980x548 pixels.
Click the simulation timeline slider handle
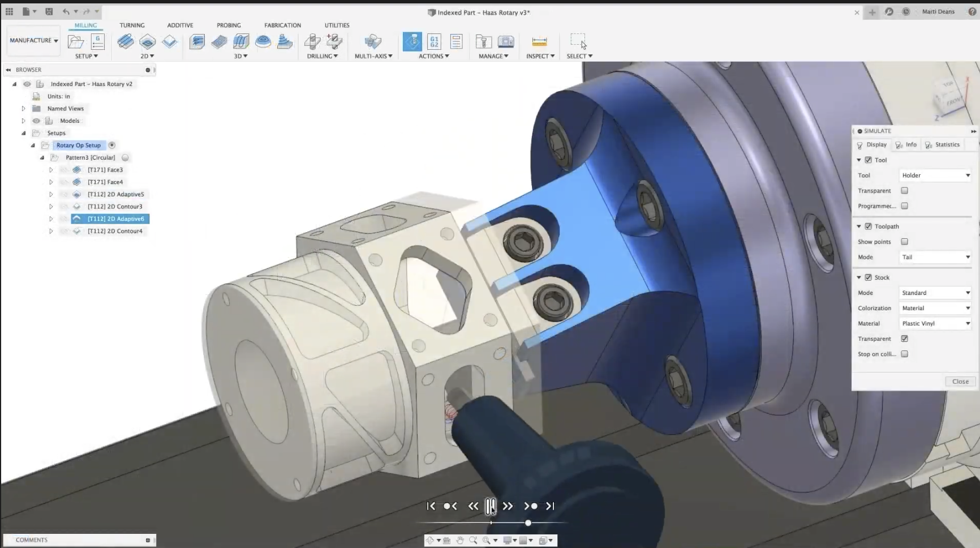528,523
